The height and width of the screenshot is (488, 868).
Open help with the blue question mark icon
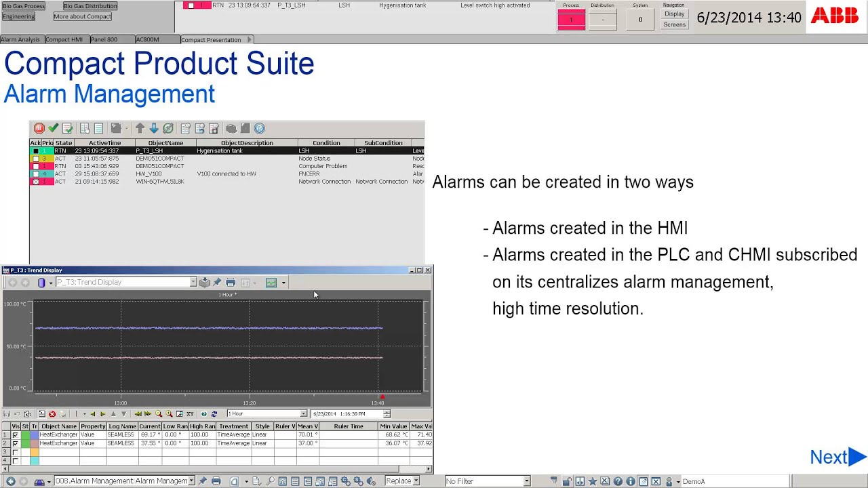click(259, 128)
